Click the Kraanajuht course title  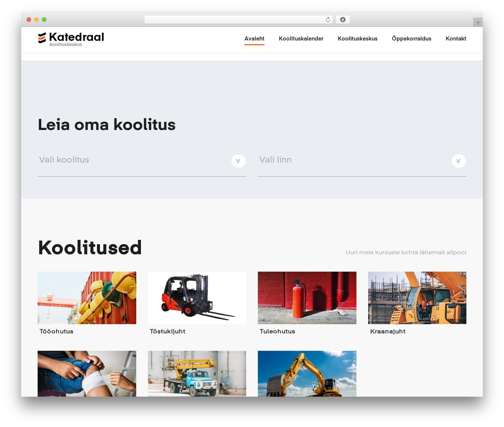(x=388, y=331)
